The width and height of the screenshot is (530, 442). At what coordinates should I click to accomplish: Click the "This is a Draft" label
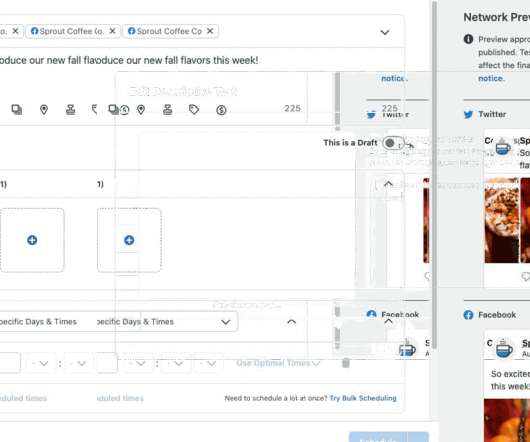coord(350,143)
